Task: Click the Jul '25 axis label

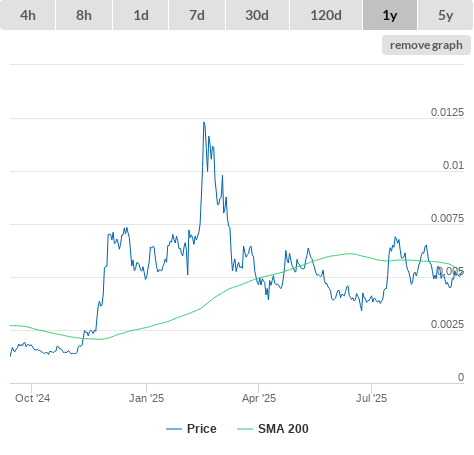Action: point(371,398)
